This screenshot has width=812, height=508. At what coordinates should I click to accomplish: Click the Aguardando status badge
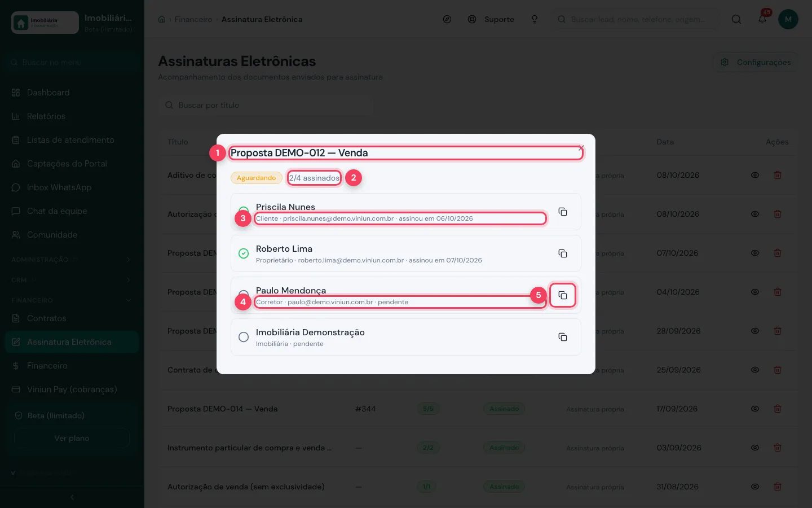coord(256,178)
